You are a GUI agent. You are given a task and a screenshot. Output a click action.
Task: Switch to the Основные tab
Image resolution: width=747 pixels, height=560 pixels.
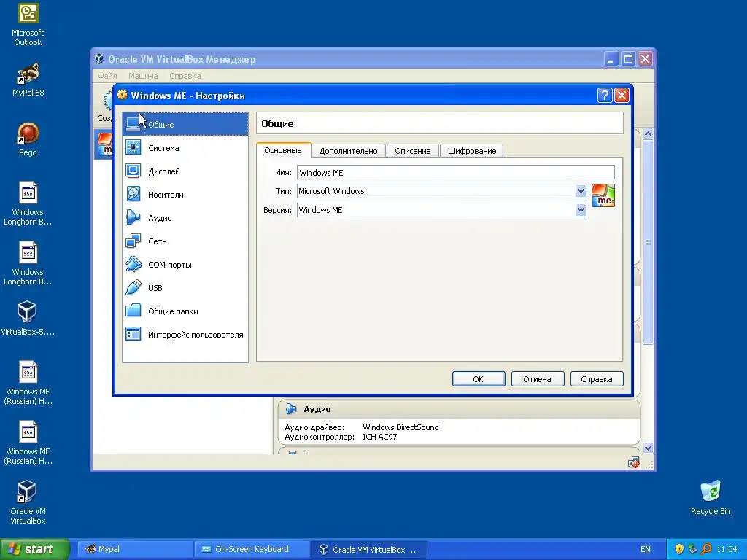[283, 150]
